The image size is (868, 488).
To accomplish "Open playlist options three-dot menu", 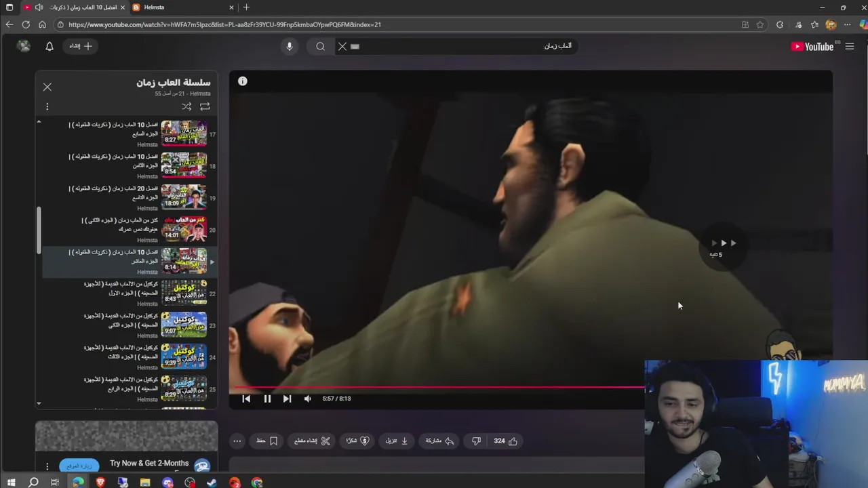I will pyautogui.click(x=47, y=106).
